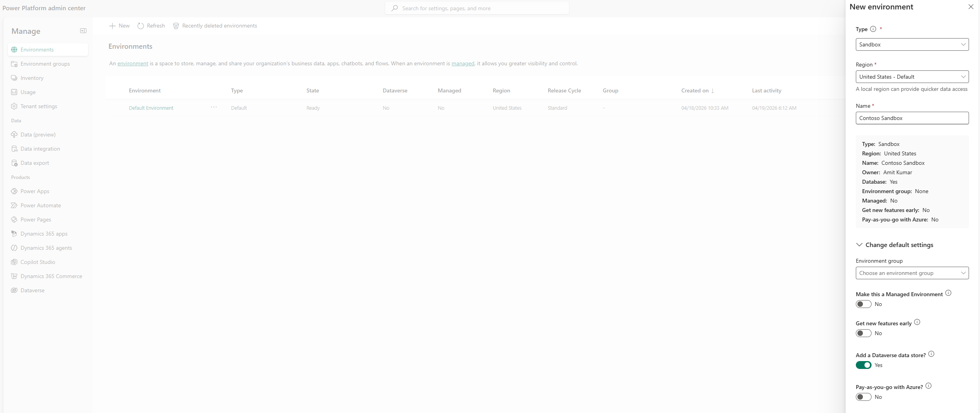Click the Managed column header

point(449,90)
